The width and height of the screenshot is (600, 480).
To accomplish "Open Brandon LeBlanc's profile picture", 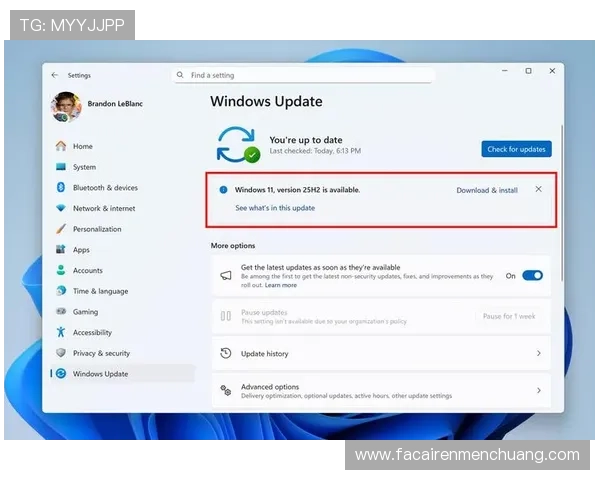I will (66, 107).
